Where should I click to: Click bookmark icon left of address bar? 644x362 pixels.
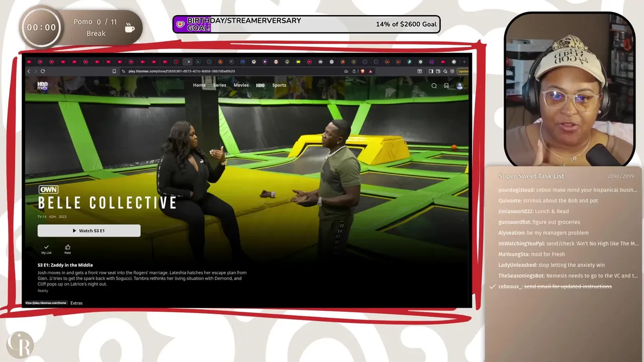coord(114,71)
